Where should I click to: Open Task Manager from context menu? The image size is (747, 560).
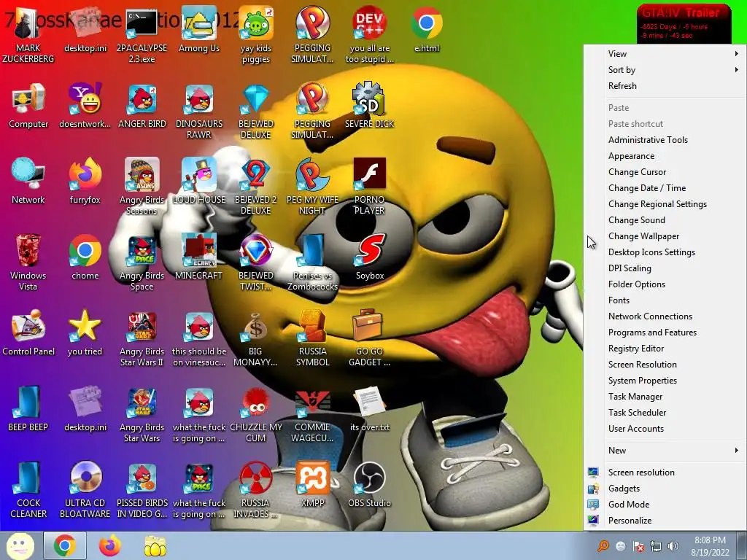point(665,397)
